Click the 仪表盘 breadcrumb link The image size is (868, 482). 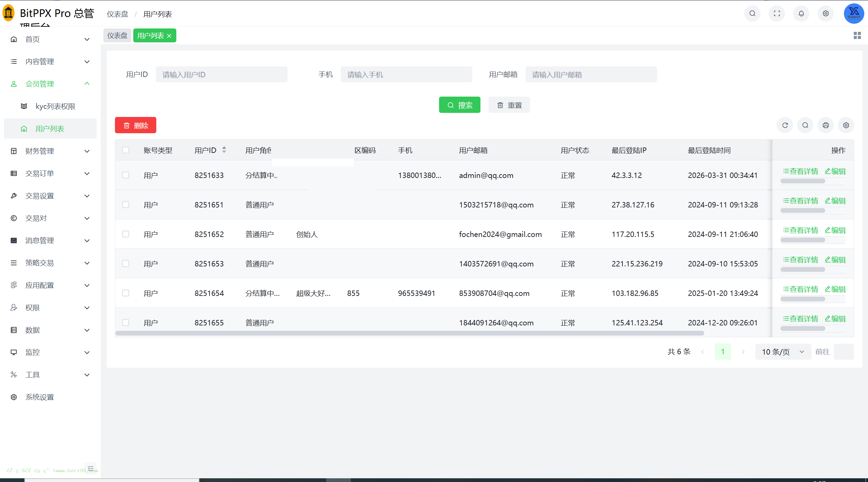pos(118,14)
